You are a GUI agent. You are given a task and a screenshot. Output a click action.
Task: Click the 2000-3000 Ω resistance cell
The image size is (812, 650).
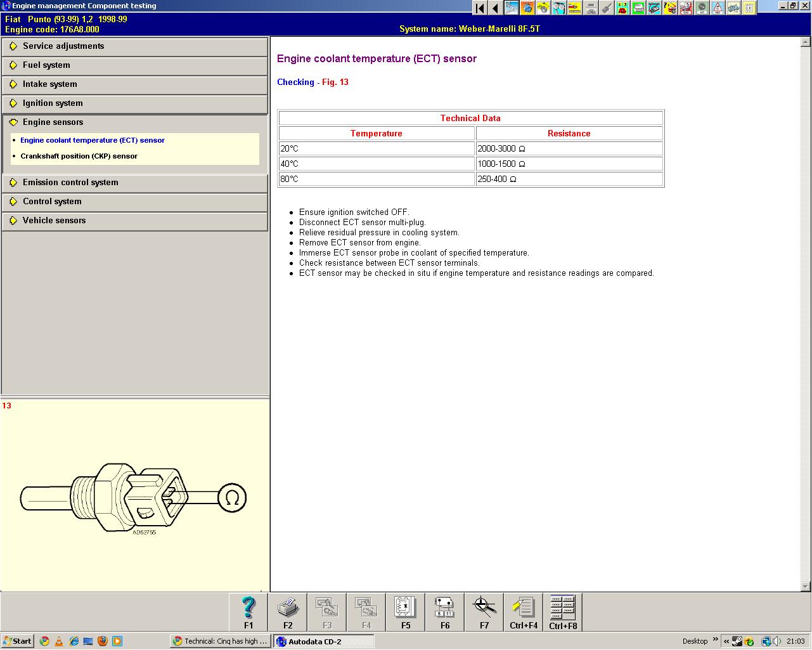tap(569, 148)
